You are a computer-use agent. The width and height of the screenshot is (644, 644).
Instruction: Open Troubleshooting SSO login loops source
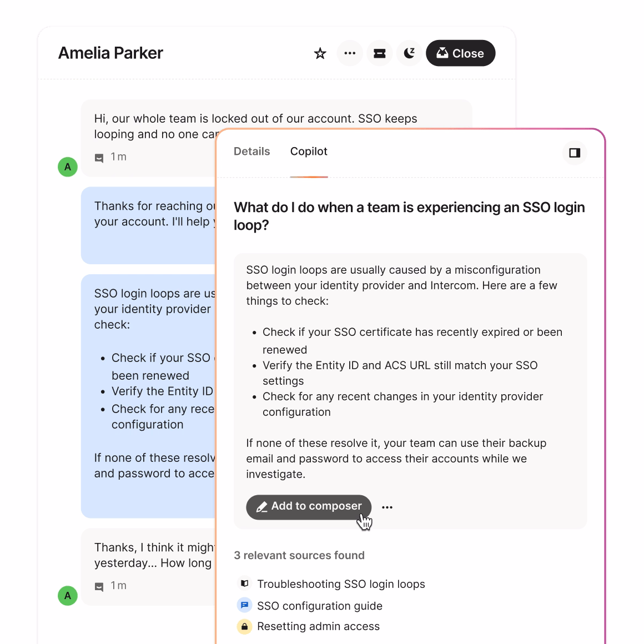point(341,584)
